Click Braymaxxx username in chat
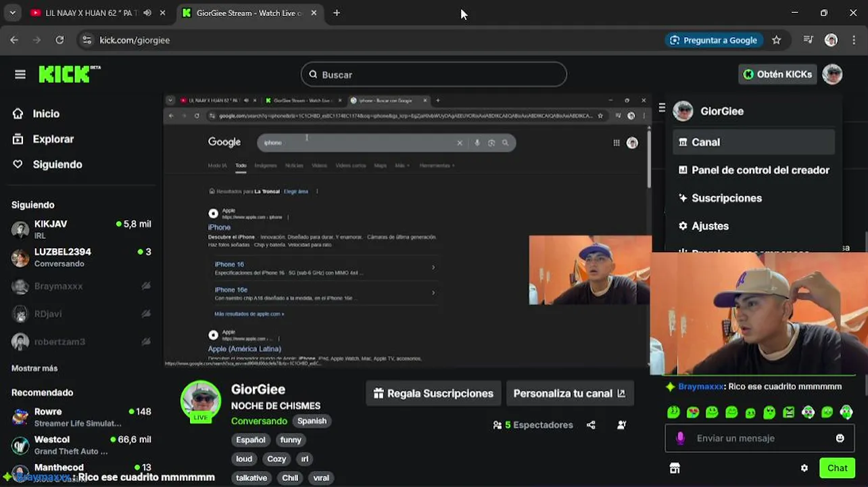Viewport: 868px width, 487px height. tap(701, 387)
